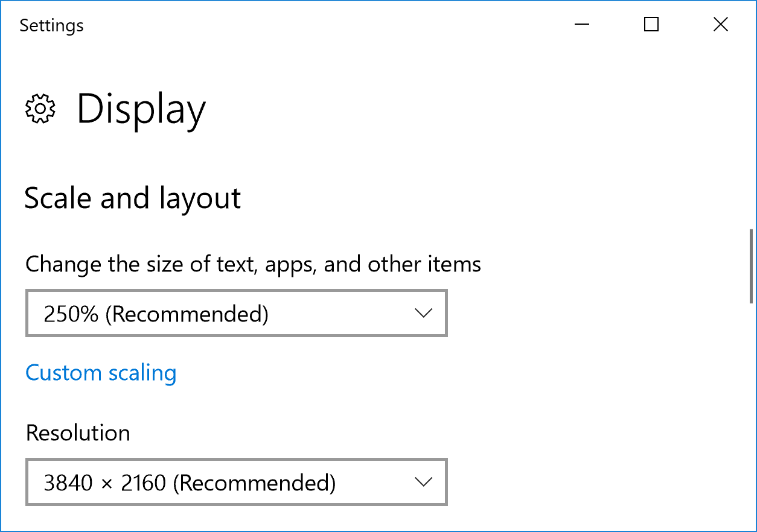This screenshot has width=757, height=532.
Task: Minimize the Settings window
Action: [x=582, y=25]
